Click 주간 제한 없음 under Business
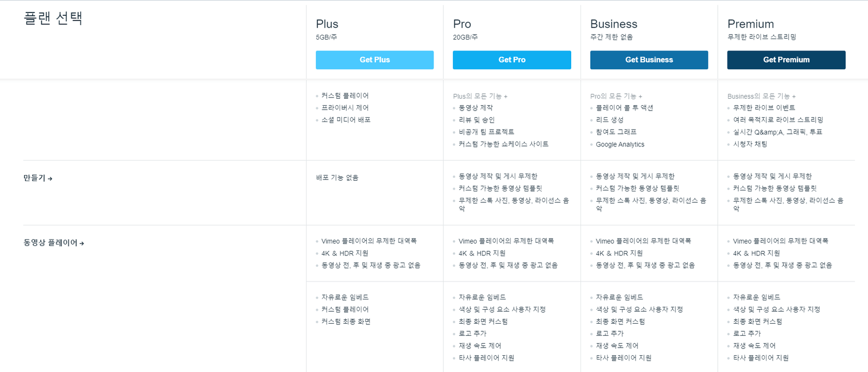The height and width of the screenshot is (372, 868). pyautogui.click(x=611, y=37)
